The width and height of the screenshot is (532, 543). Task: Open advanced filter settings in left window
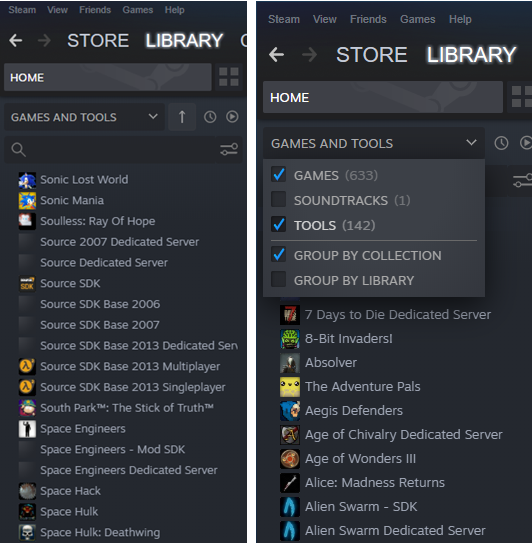[x=229, y=150]
